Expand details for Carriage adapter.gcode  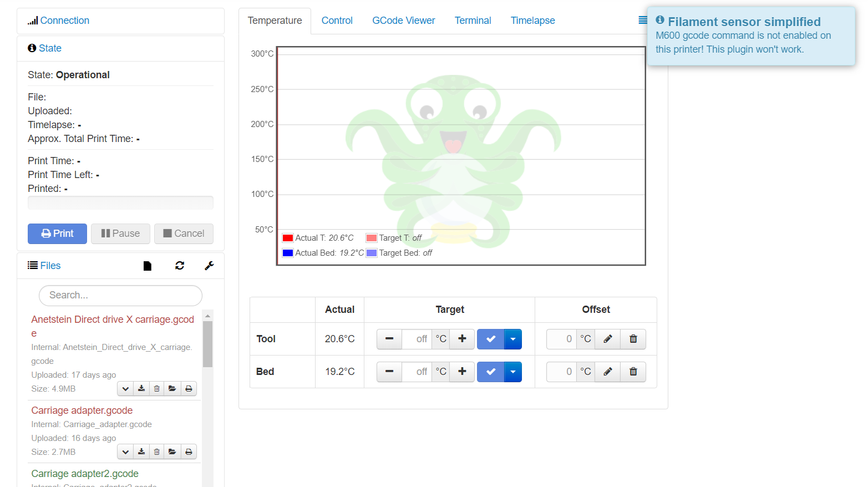pos(125,452)
